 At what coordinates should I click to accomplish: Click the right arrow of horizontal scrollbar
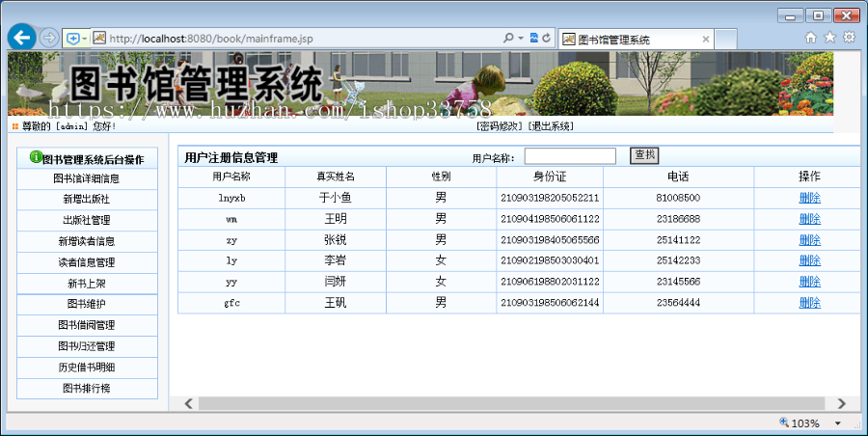pos(841,403)
